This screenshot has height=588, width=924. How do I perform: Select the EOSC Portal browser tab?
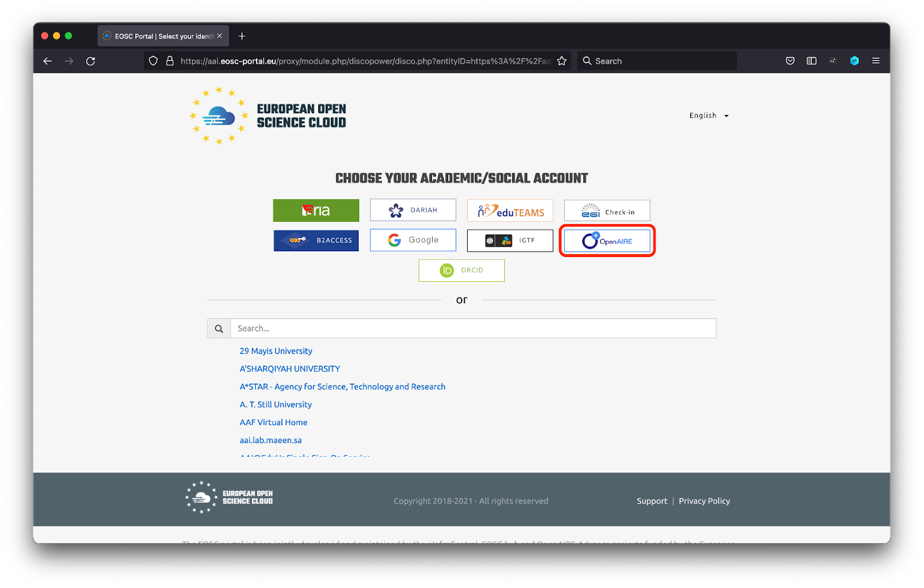tap(163, 36)
